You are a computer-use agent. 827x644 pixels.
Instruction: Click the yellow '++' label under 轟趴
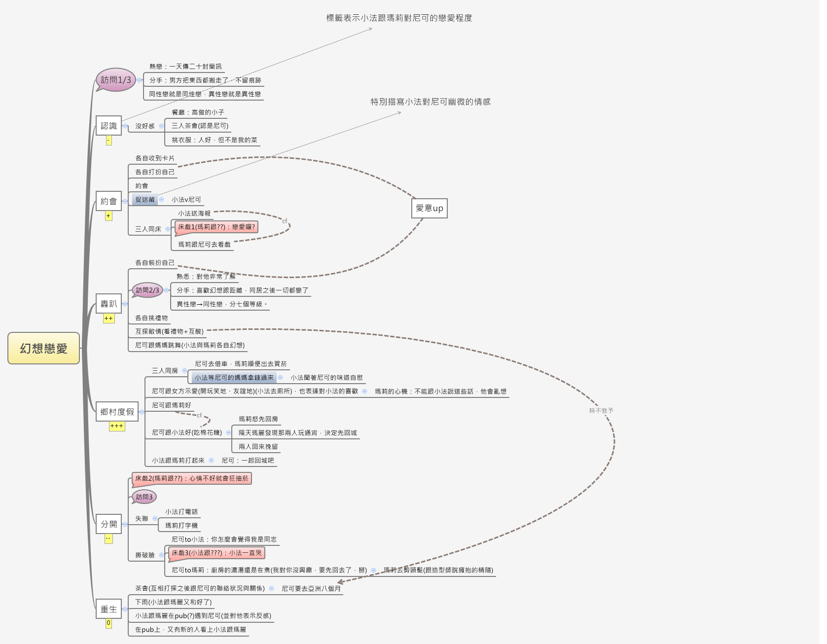[108, 319]
